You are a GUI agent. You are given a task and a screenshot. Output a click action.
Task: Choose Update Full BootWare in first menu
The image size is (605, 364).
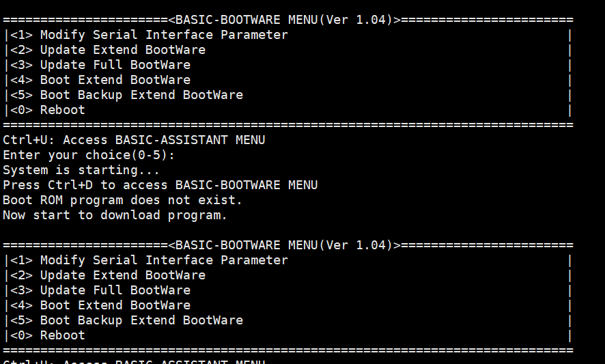[115, 65]
